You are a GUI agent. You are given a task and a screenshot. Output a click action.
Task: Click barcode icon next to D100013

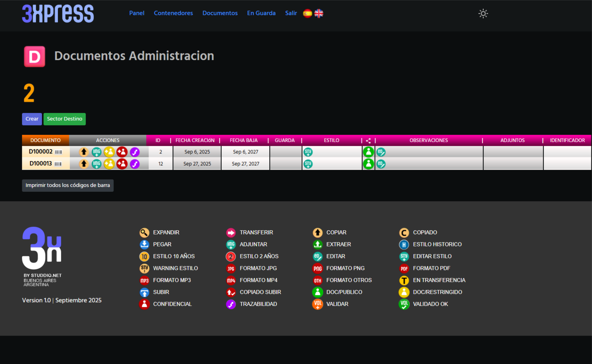58,164
